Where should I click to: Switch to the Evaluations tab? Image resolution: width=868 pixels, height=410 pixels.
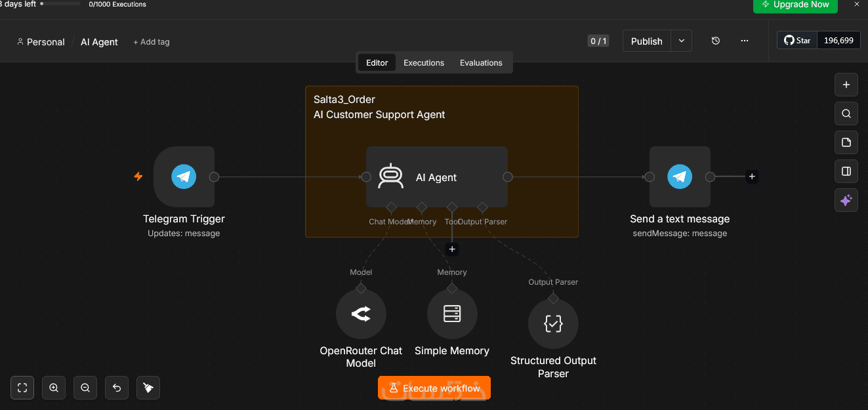(481, 62)
